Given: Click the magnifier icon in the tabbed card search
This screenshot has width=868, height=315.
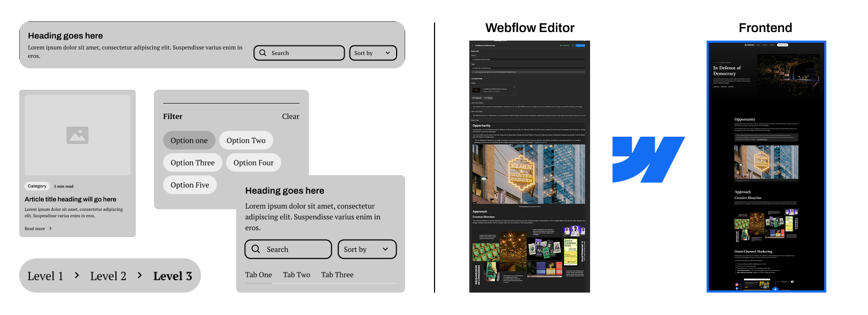Looking at the screenshot, I should (256, 249).
